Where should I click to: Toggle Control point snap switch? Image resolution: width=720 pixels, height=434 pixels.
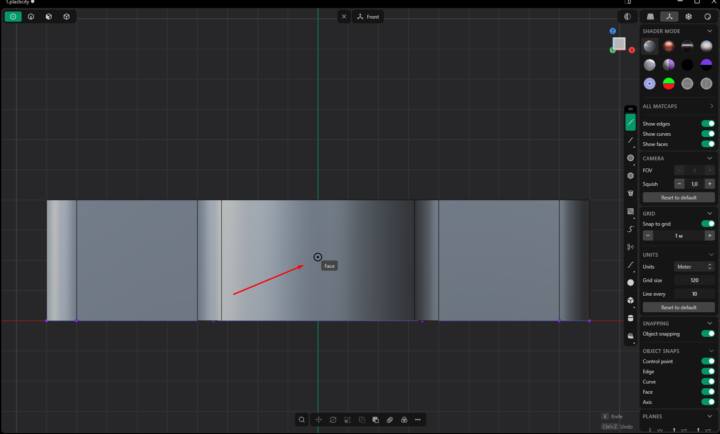[x=708, y=361]
